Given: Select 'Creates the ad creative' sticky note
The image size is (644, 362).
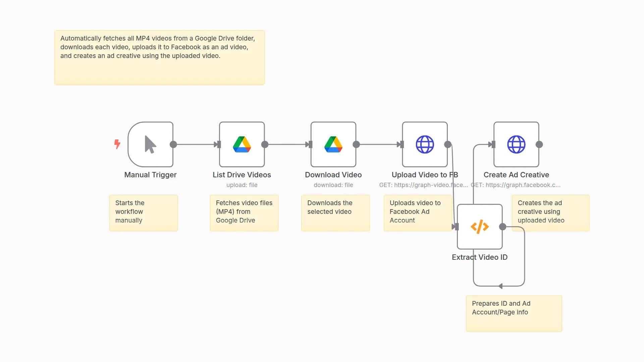Looking at the screenshot, I should (550, 213).
